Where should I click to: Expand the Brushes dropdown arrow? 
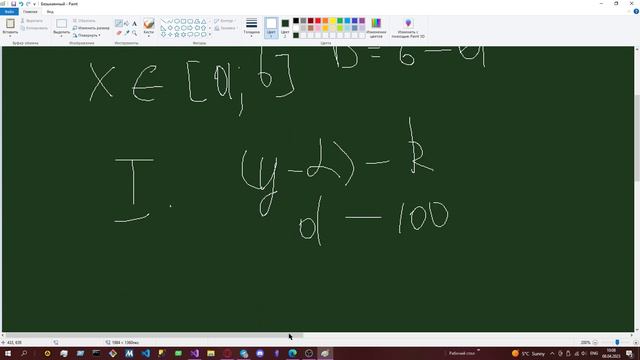tap(149, 36)
